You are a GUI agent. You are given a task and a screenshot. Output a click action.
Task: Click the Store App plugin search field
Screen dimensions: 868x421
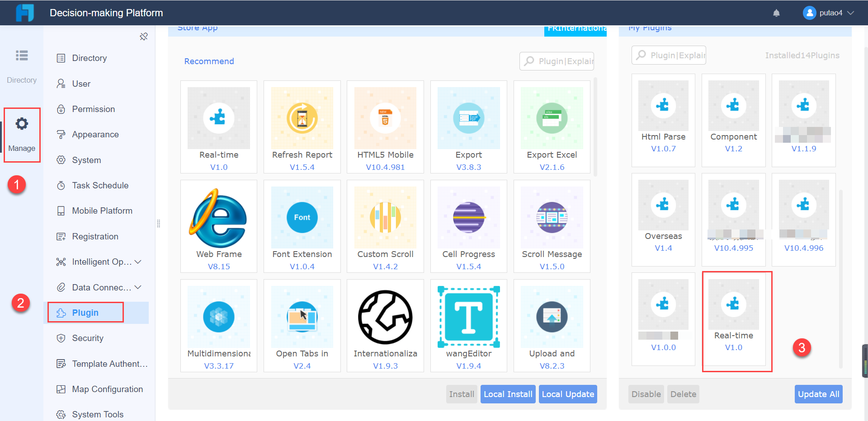pyautogui.click(x=557, y=61)
